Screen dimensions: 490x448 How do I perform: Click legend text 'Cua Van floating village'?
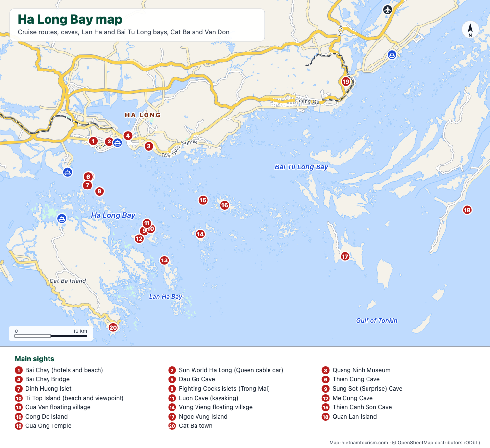[x=58, y=407]
